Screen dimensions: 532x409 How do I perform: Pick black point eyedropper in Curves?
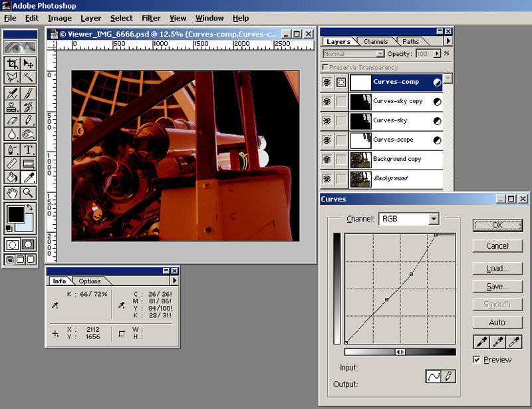tap(481, 342)
